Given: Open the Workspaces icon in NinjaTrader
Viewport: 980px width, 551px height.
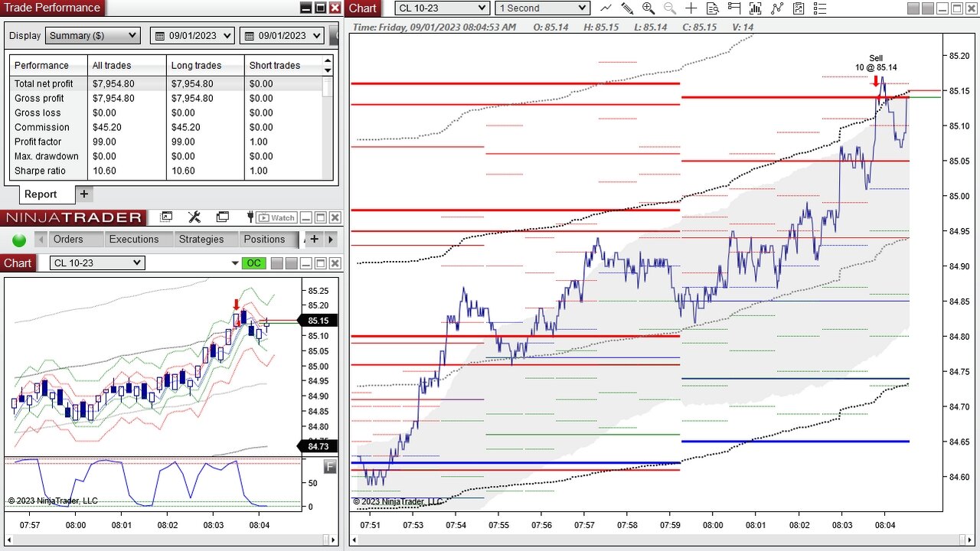Looking at the screenshot, I should (222, 217).
